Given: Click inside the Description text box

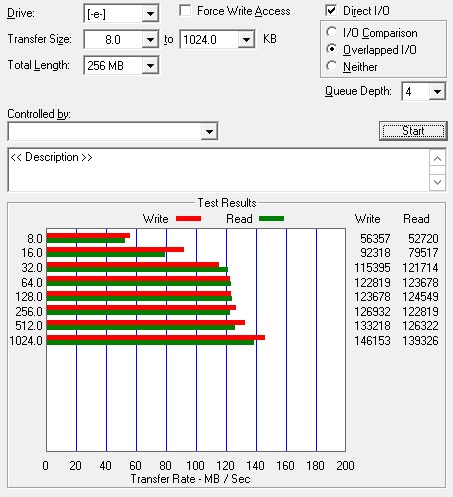Looking at the screenshot, I should click(x=219, y=170).
